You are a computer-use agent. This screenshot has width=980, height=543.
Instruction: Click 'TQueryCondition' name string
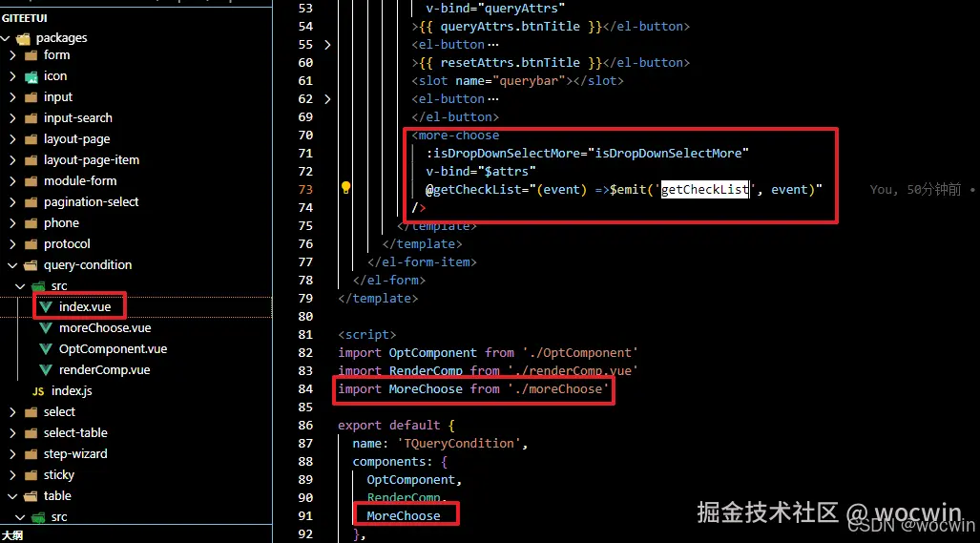(459, 444)
